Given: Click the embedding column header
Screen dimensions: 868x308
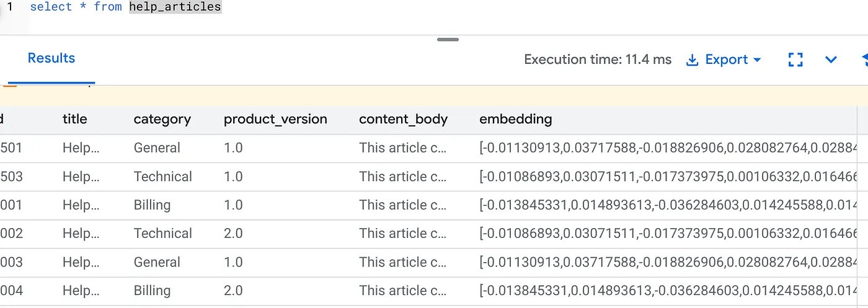Looking at the screenshot, I should [515, 119].
